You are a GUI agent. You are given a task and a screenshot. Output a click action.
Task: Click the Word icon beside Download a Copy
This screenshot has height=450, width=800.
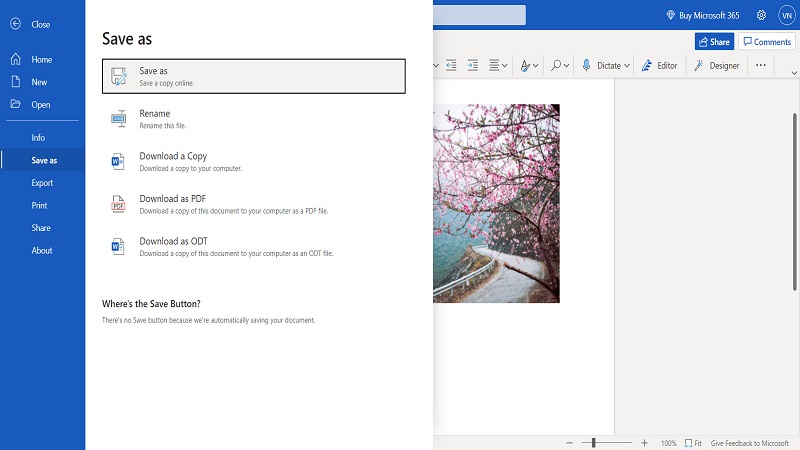coord(118,161)
